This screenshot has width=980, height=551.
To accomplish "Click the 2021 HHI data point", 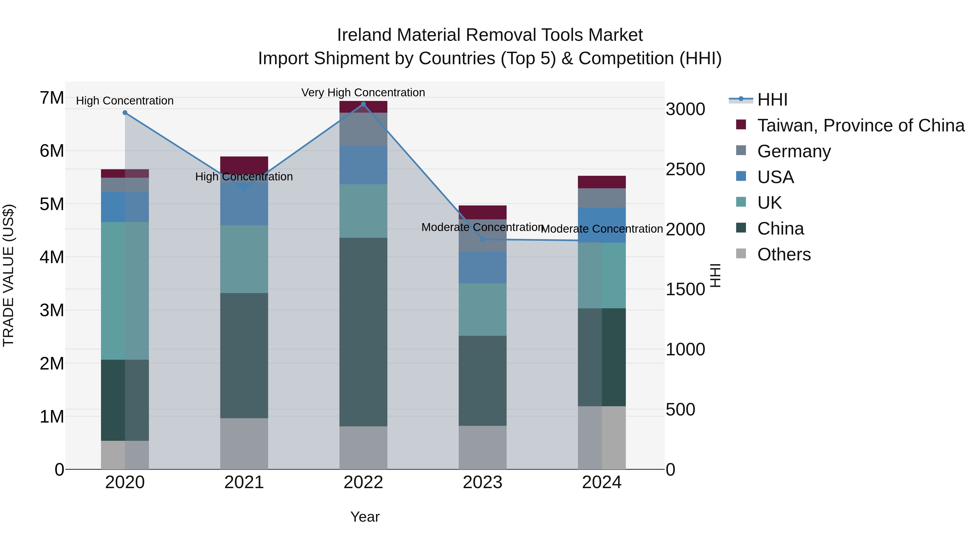I will pos(244,188).
